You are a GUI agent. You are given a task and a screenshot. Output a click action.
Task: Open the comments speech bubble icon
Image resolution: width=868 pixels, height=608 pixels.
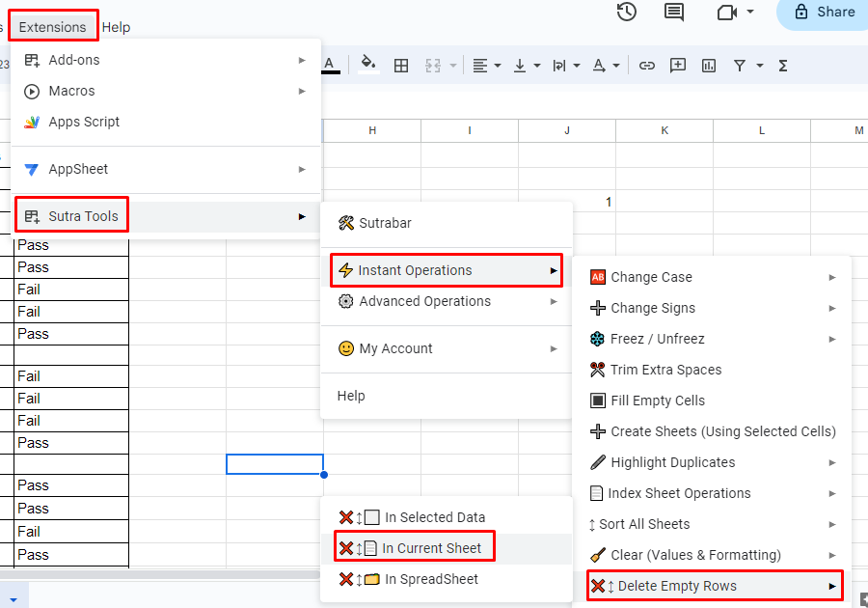pyautogui.click(x=674, y=12)
